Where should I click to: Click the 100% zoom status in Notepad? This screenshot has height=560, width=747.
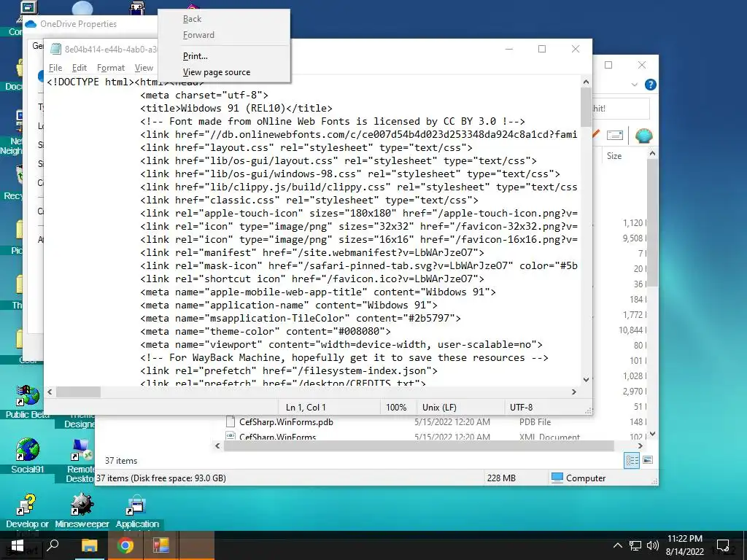pos(396,407)
